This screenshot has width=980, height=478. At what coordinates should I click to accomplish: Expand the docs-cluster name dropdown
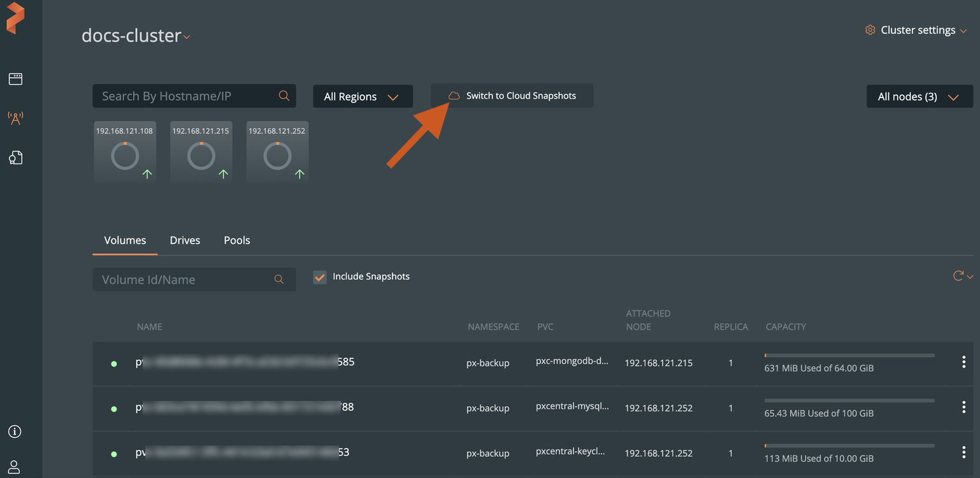coord(187,38)
